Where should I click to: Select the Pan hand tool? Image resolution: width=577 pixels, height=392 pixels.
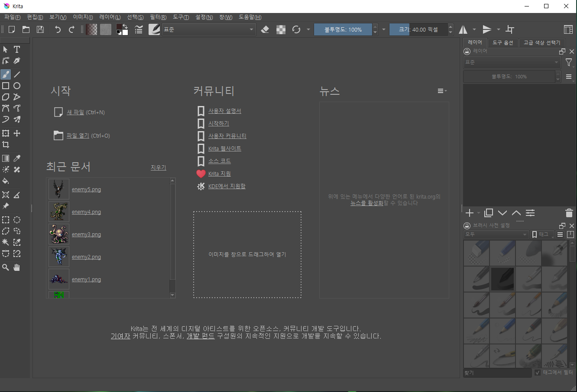click(17, 267)
